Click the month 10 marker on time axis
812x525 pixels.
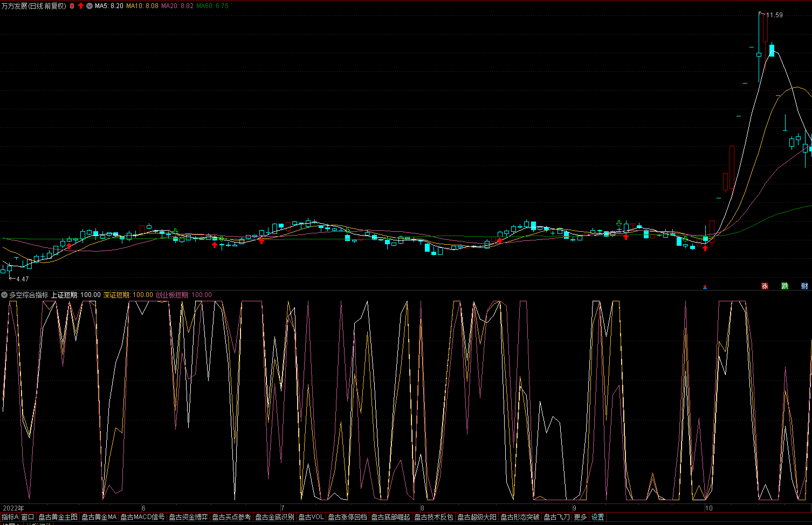pos(709,508)
